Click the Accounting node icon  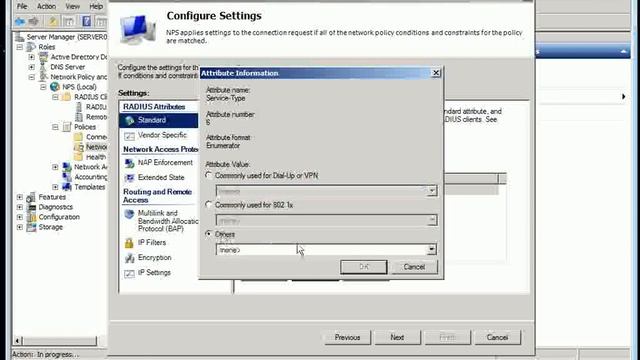point(67,177)
